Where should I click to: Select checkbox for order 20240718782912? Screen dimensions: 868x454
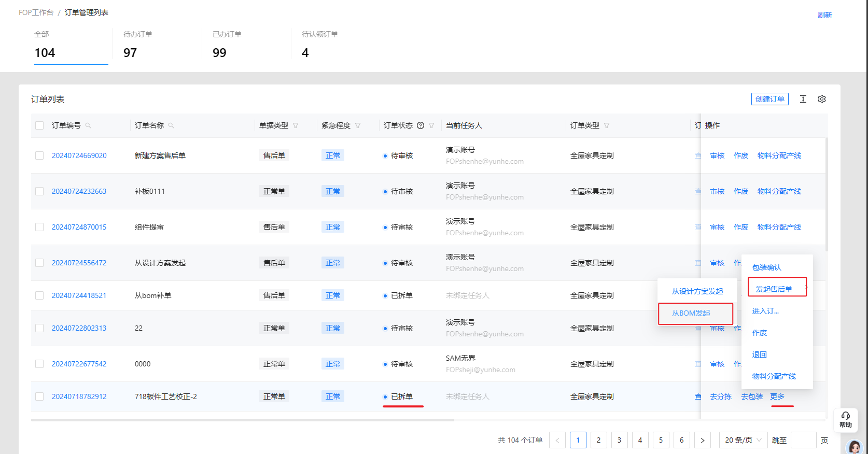(39, 396)
